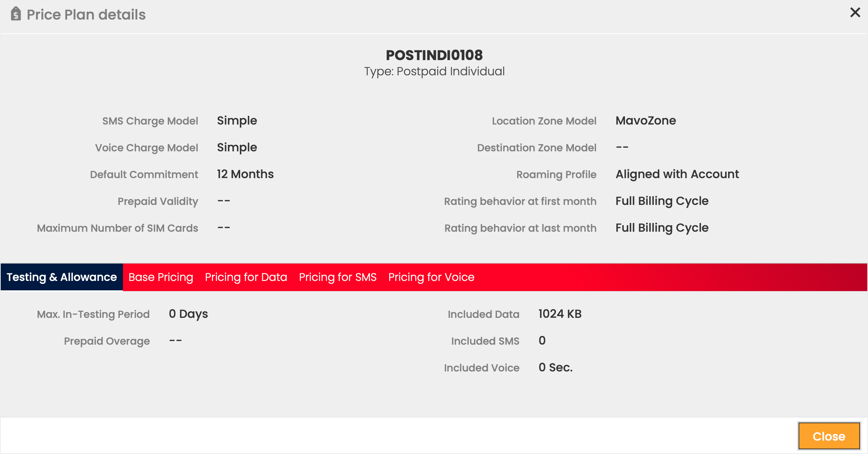Click the Full Billing Cycle first month value

tap(662, 201)
